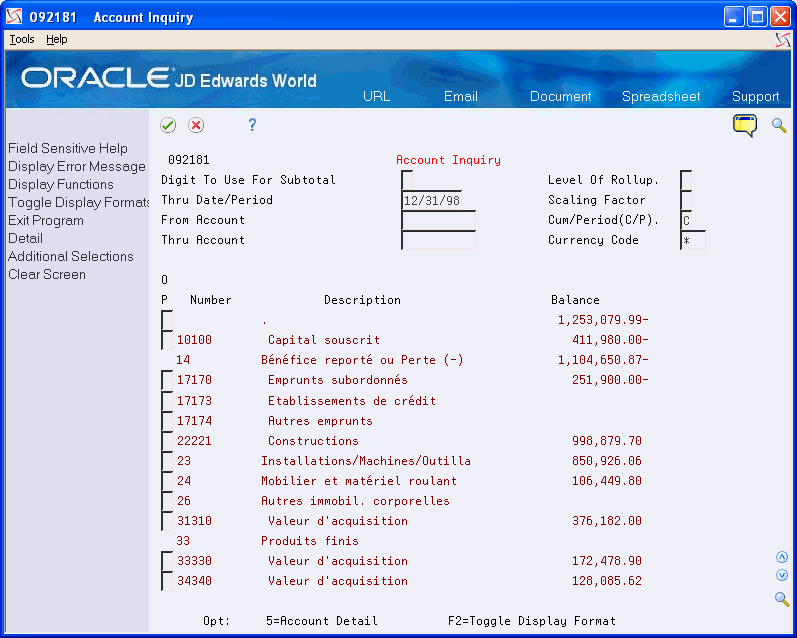Select Display Error Message in sidebar
The height and width of the screenshot is (638, 797).
[77, 166]
